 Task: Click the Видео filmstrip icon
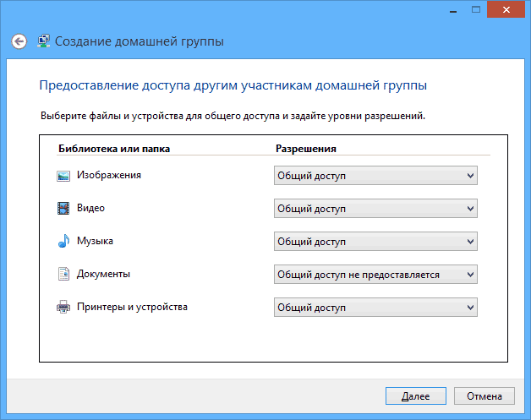(x=63, y=209)
